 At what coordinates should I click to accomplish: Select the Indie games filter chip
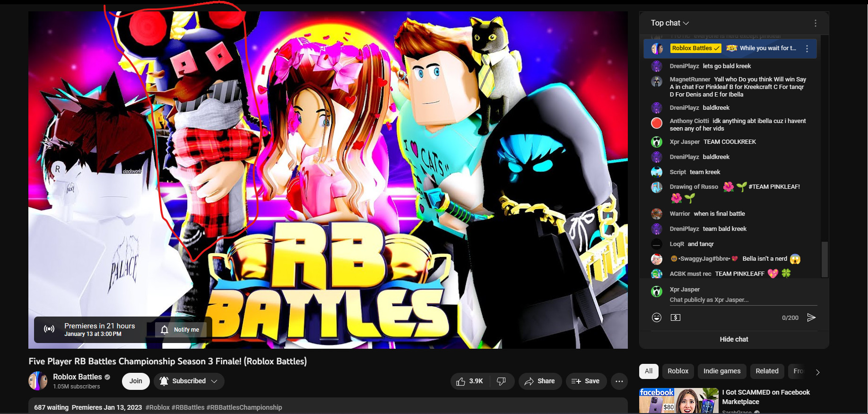(x=722, y=371)
